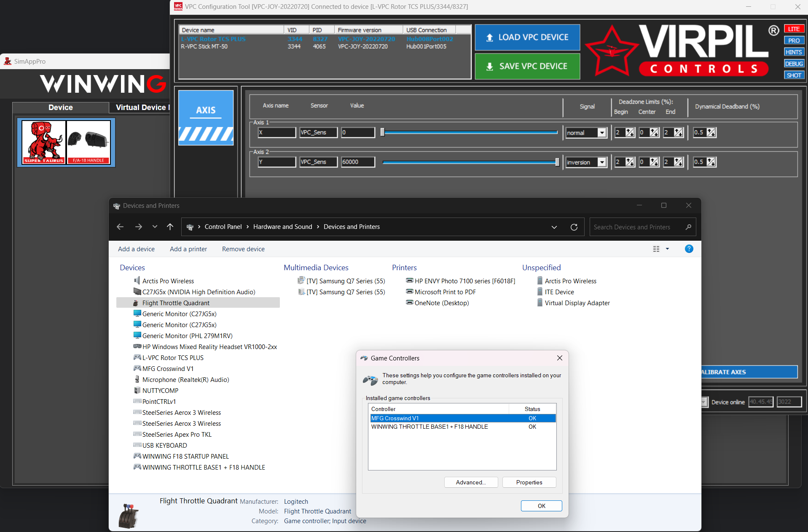
Task: Click Axis 2 slider handle
Action: [x=557, y=162]
